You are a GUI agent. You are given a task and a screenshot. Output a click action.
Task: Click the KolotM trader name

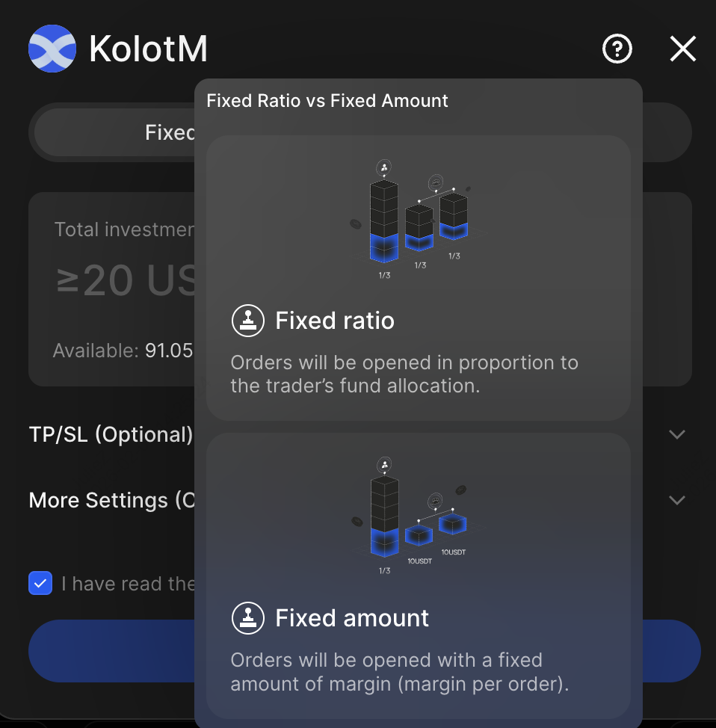coord(148,49)
